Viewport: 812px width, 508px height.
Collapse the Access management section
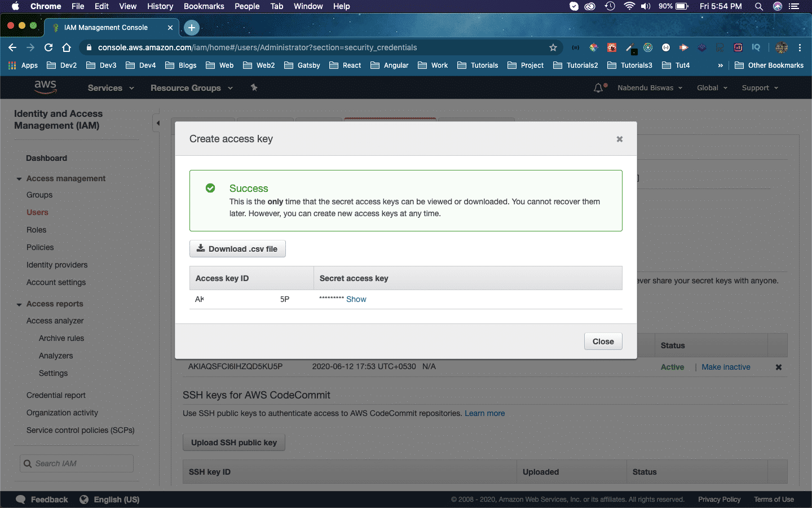click(x=19, y=179)
